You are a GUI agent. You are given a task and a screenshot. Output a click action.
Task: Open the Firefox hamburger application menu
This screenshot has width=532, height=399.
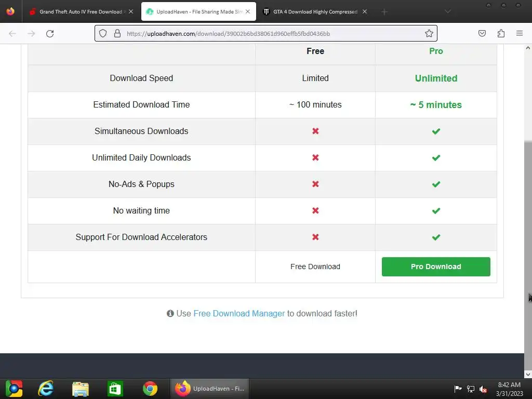click(x=520, y=33)
